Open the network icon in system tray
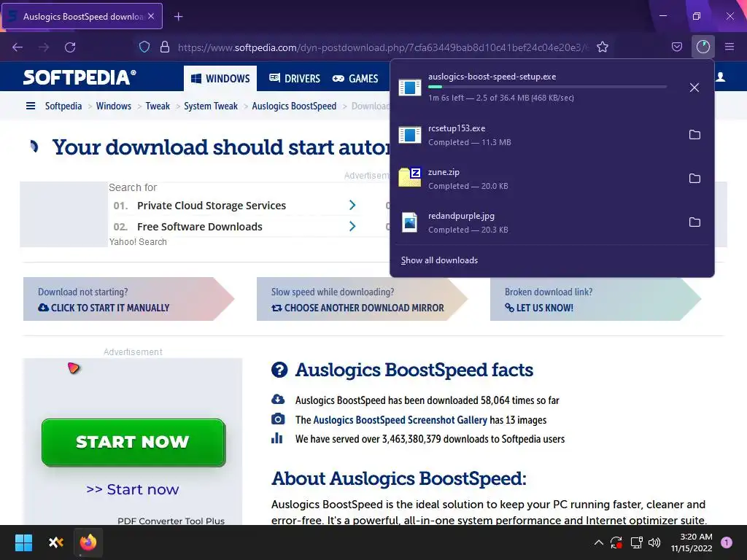 pyautogui.click(x=636, y=542)
